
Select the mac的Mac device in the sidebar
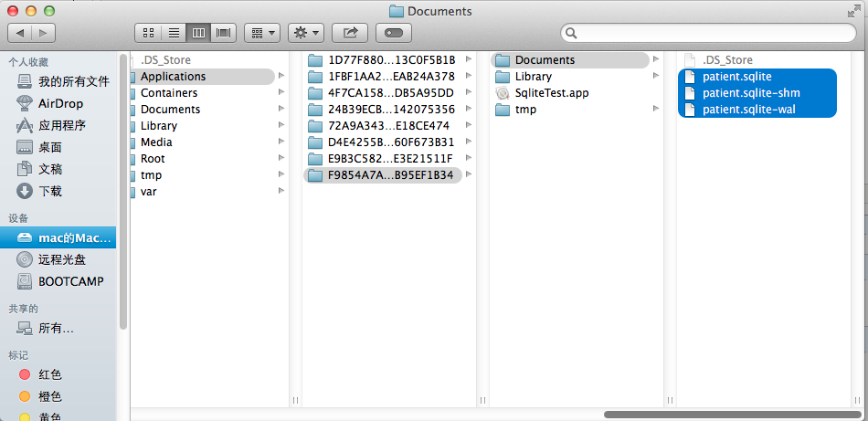pyautogui.click(x=58, y=237)
